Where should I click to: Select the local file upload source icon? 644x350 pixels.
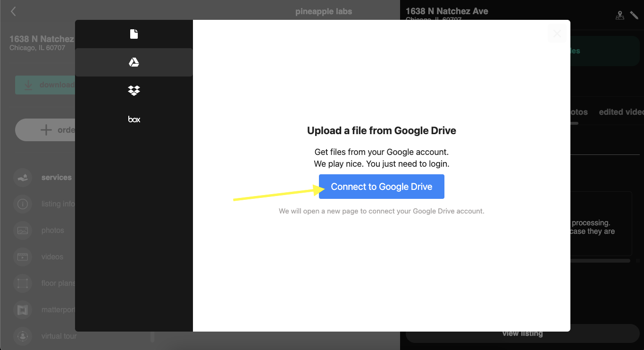tap(134, 34)
